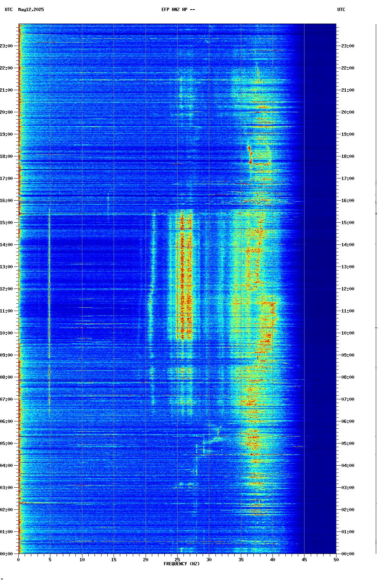Select the 20 tick label on the frequency axis

click(x=146, y=560)
